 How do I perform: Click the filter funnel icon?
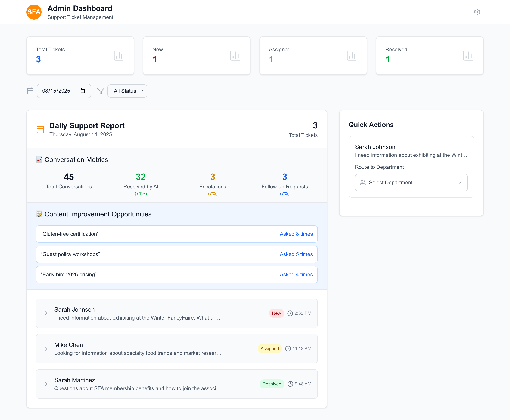[x=101, y=91]
